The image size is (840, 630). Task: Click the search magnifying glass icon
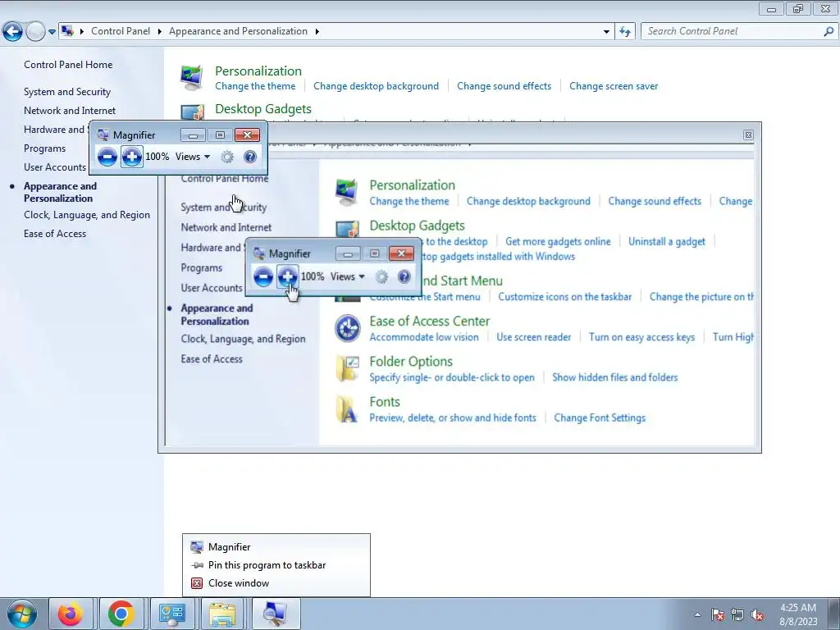pyautogui.click(x=829, y=32)
